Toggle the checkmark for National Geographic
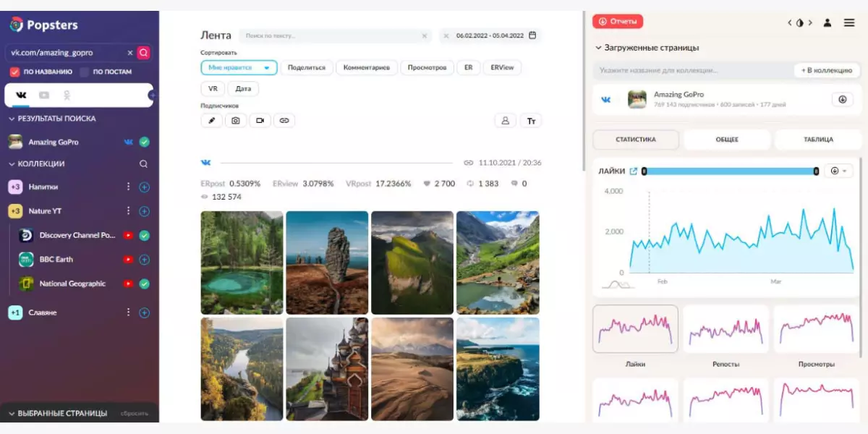 coord(144,284)
